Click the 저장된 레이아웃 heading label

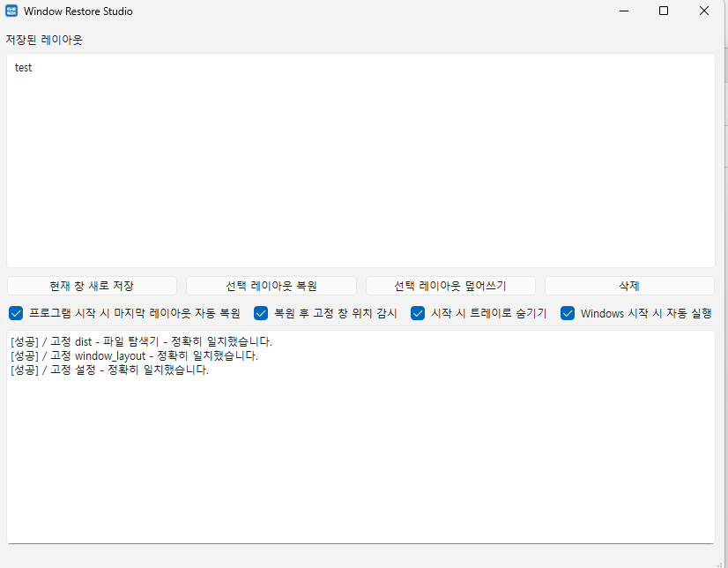tap(44, 40)
